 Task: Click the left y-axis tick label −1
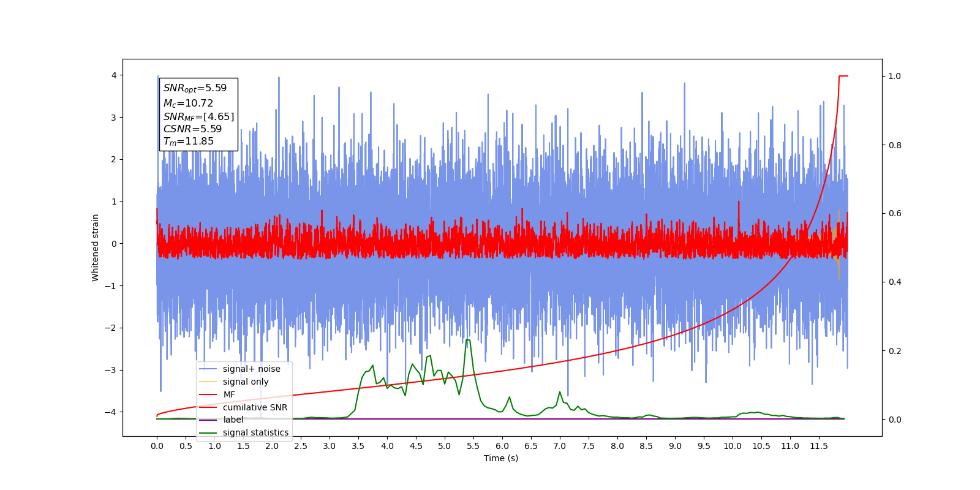click(110, 286)
